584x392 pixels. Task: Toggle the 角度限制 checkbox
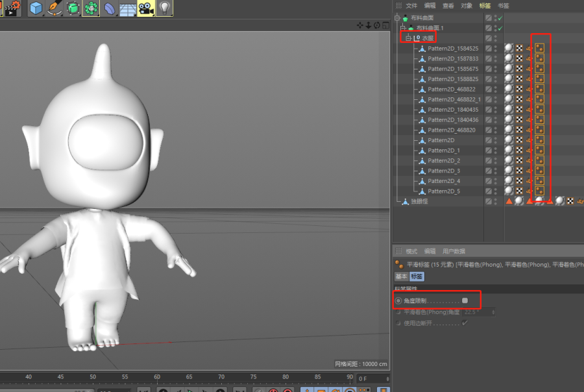[x=465, y=300]
